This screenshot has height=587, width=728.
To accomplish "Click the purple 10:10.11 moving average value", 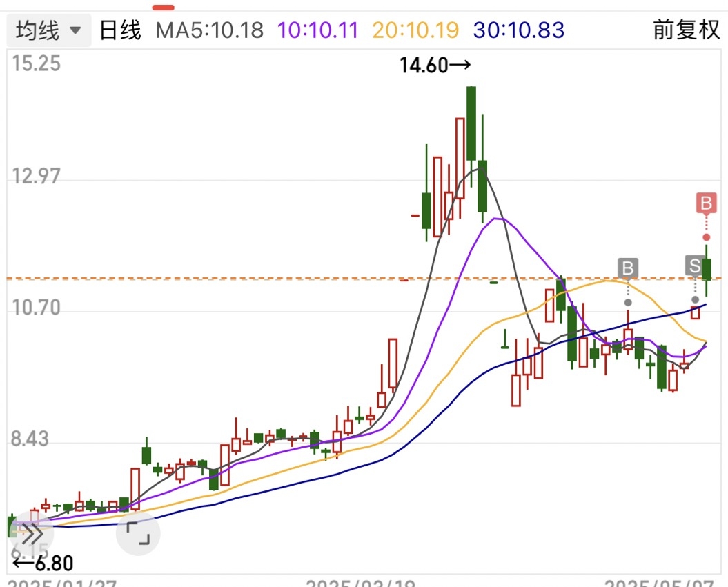I will point(317,30).
